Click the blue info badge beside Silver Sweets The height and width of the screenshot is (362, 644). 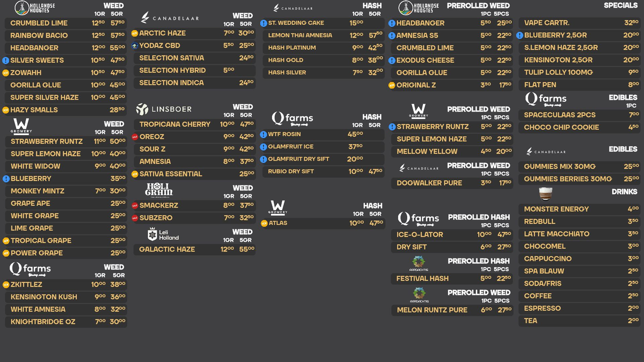[x=6, y=61]
